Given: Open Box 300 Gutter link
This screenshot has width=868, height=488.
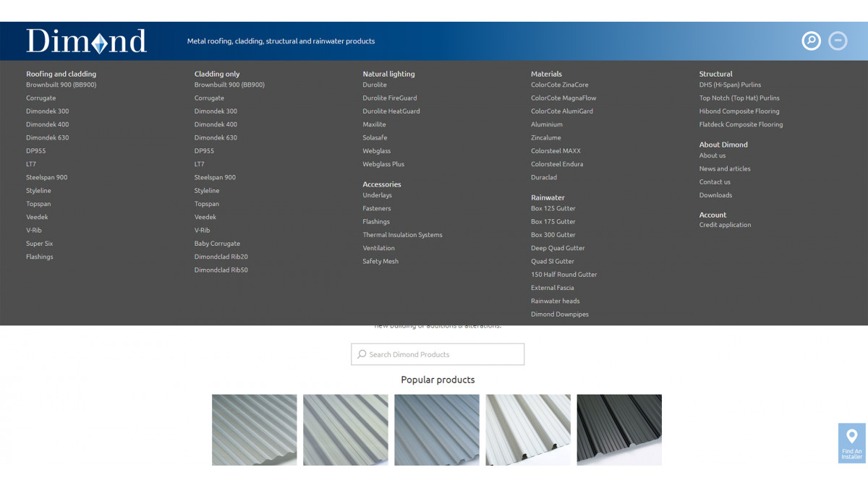Looking at the screenshot, I should click(x=553, y=235).
